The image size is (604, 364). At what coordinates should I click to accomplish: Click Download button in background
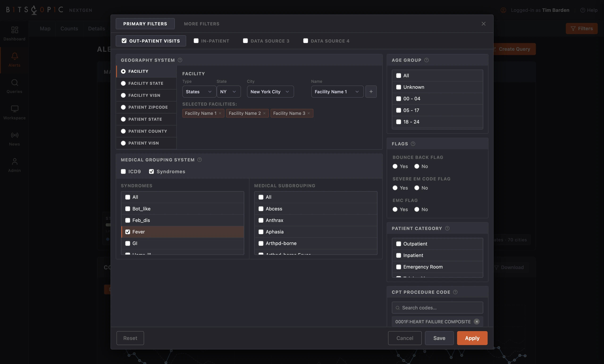coord(509,267)
